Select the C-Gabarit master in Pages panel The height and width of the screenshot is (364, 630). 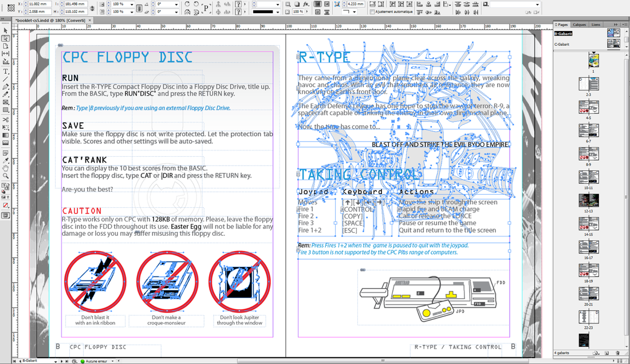pyautogui.click(x=562, y=44)
